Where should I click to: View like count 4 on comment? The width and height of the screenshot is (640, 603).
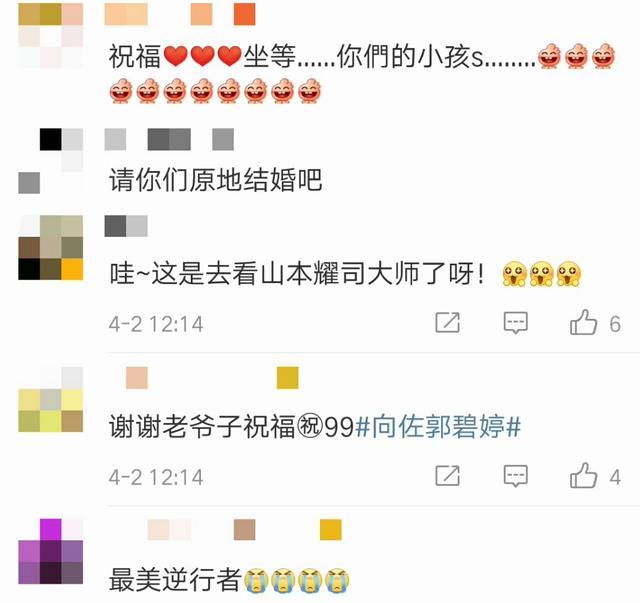point(615,477)
